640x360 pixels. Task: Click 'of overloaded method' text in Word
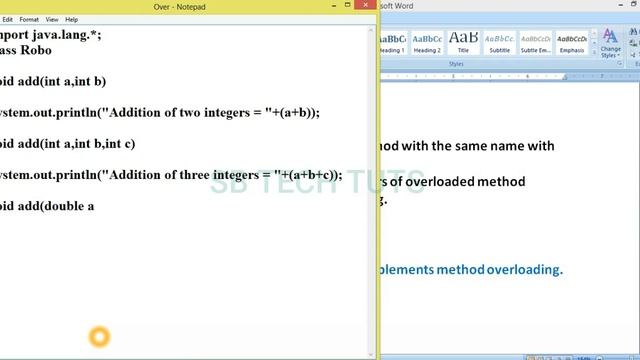457,181
